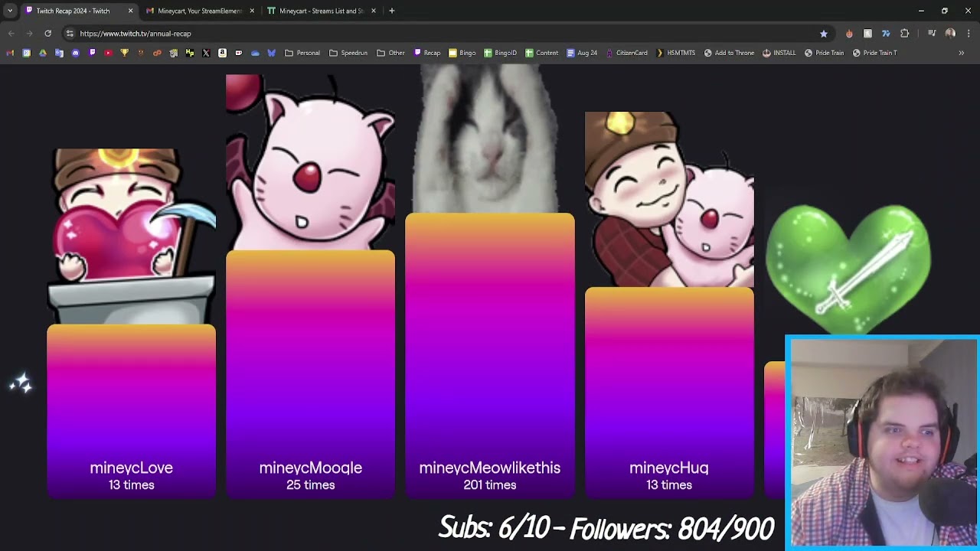Screen dimensions: 980x551
Task: Click the flame extension icon
Action: click(x=849, y=34)
